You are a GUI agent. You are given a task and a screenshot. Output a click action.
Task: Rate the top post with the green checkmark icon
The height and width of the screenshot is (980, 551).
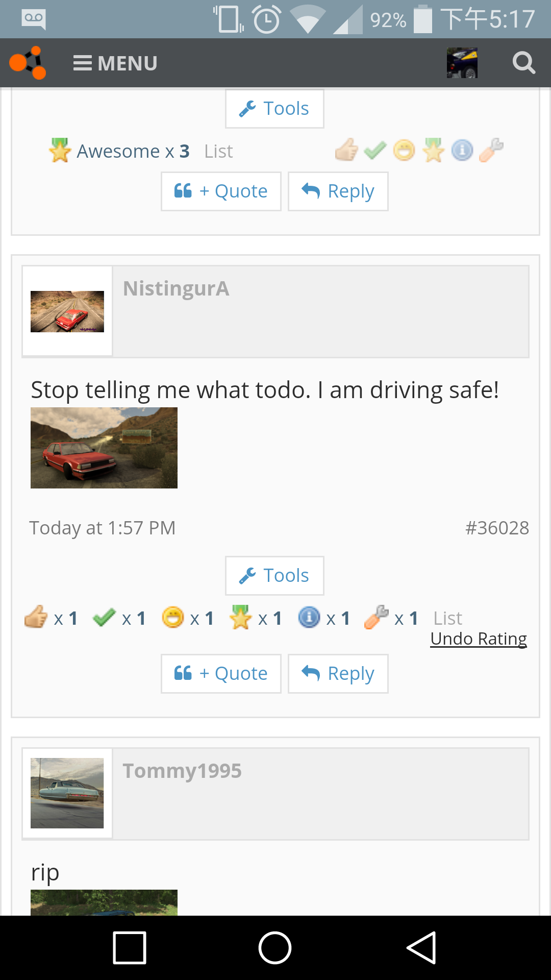point(375,150)
